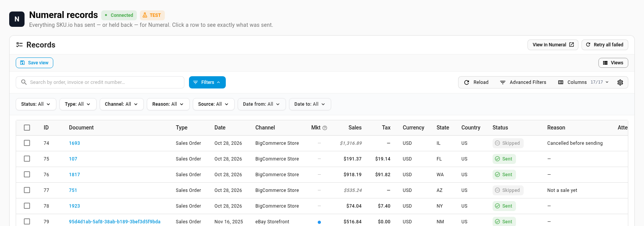Click the Connected status badge
Image resolution: width=644 pixels, height=226 pixels.
coord(119,15)
